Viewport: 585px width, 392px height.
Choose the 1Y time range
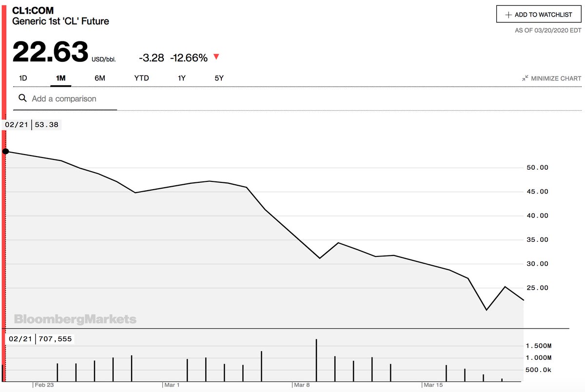[182, 78]
